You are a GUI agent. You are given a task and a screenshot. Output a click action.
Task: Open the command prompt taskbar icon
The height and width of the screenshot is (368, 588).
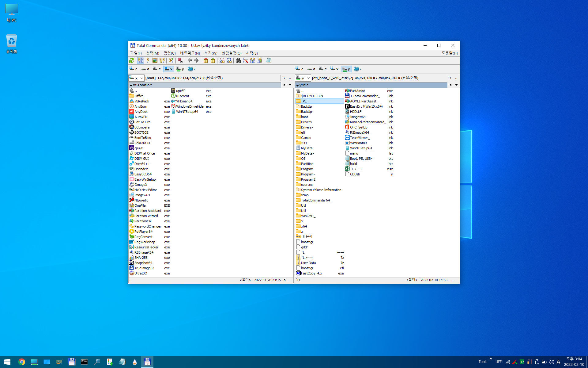(84, 362)
